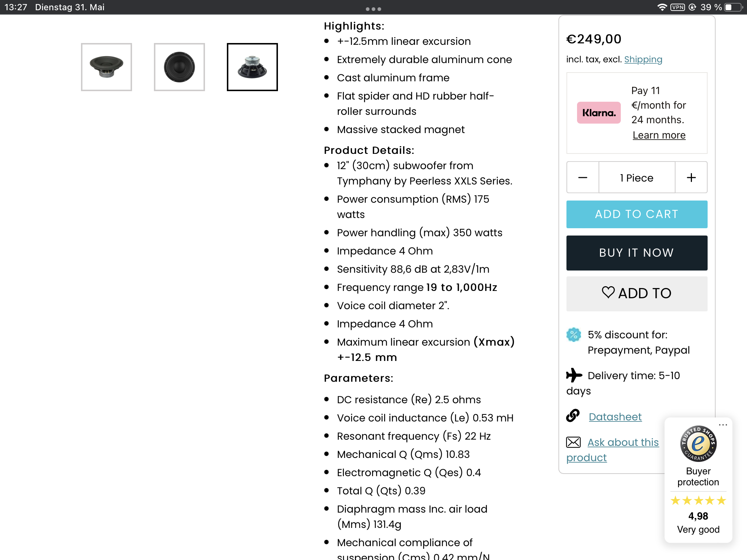This screenshot has width=747, height=560.
Task: Open the three-dot menu on Trusted Shops widget
Action: [723, 425]
